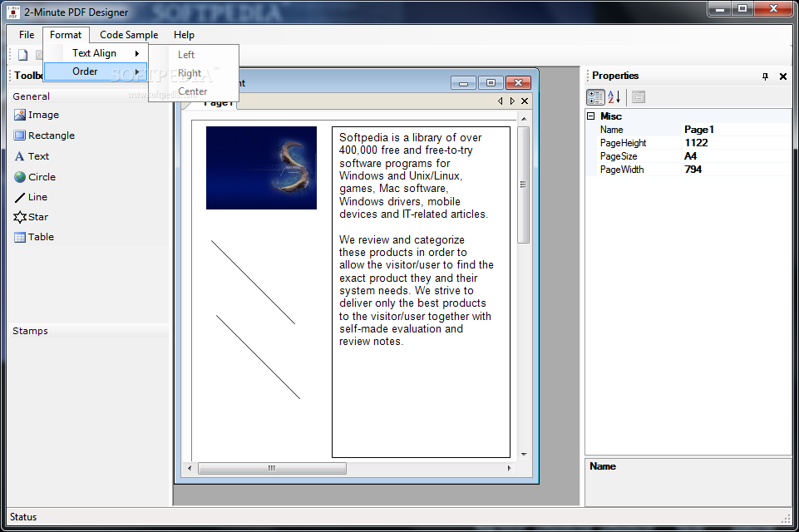The height and width of the screenshot is (532, 799).
Task: Click the horizontal scrollbar thumb
Action: pyautogui.click(x=272, y=468)
